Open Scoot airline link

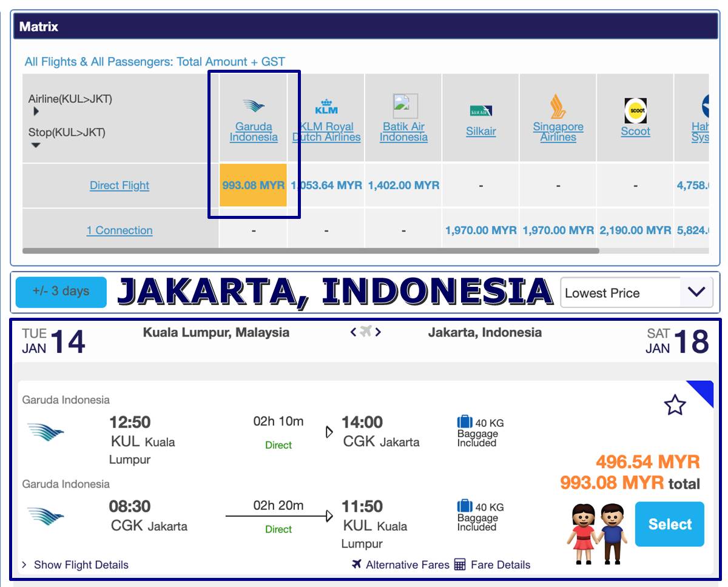635,131
